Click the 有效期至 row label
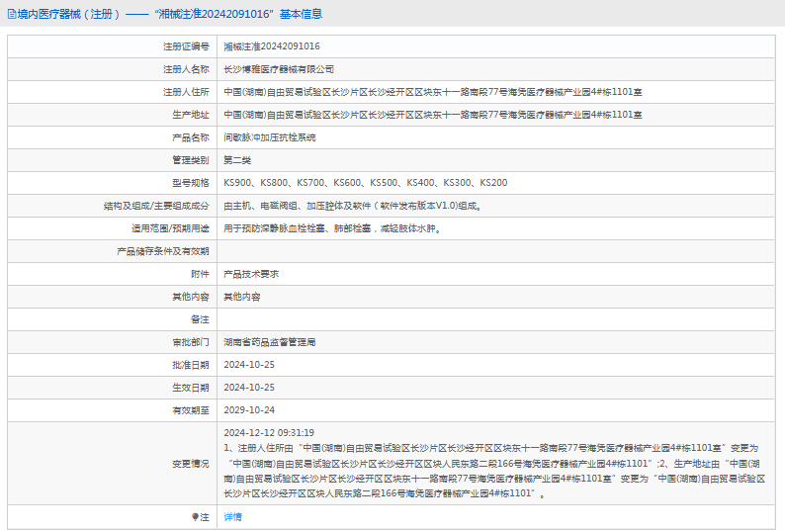 (191, 410)
